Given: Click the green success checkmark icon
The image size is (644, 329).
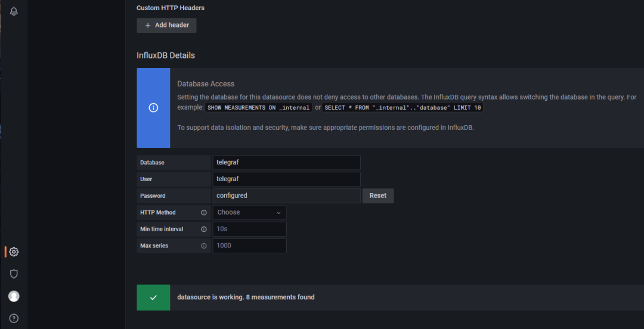Looking at the screenshot, I should click(x=153, y=297).
